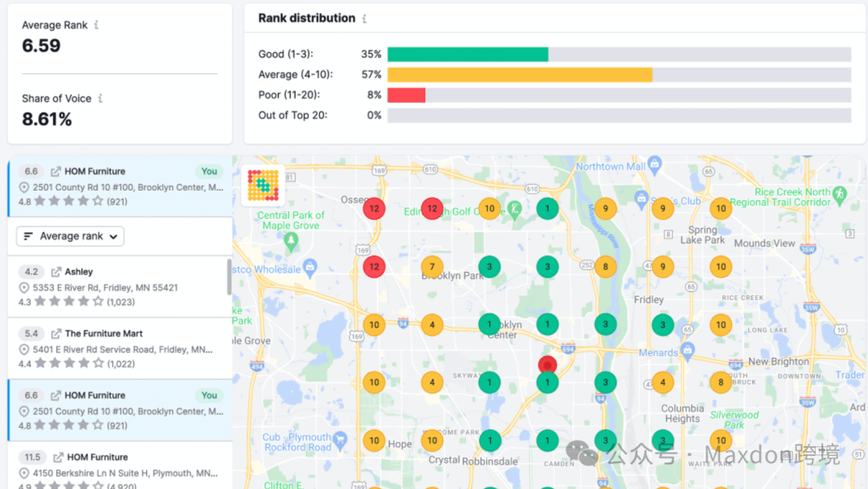Viewport: 868px width, 489px height.
Task: Click HOM Furniture name in top card
Action: click(95, 171)
